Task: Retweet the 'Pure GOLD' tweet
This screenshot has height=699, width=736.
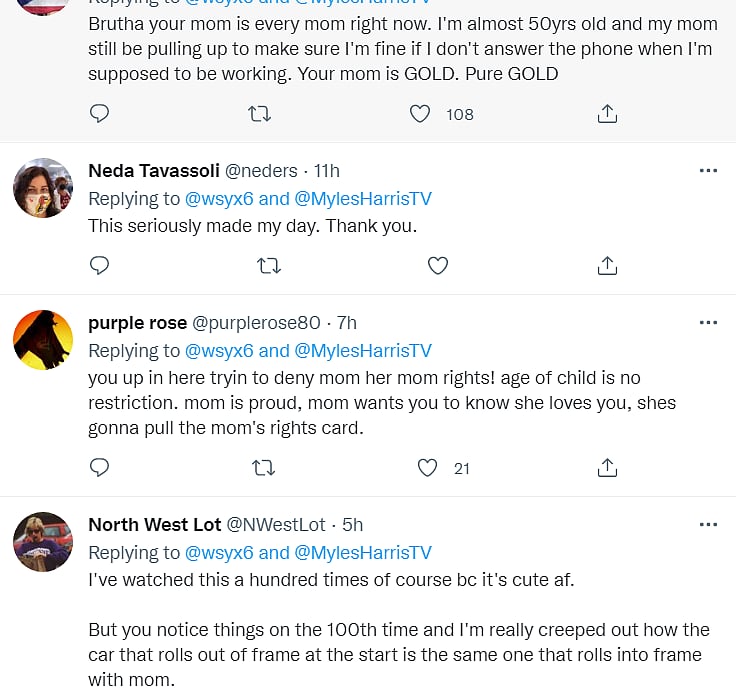Action: (x=259, y=114)
